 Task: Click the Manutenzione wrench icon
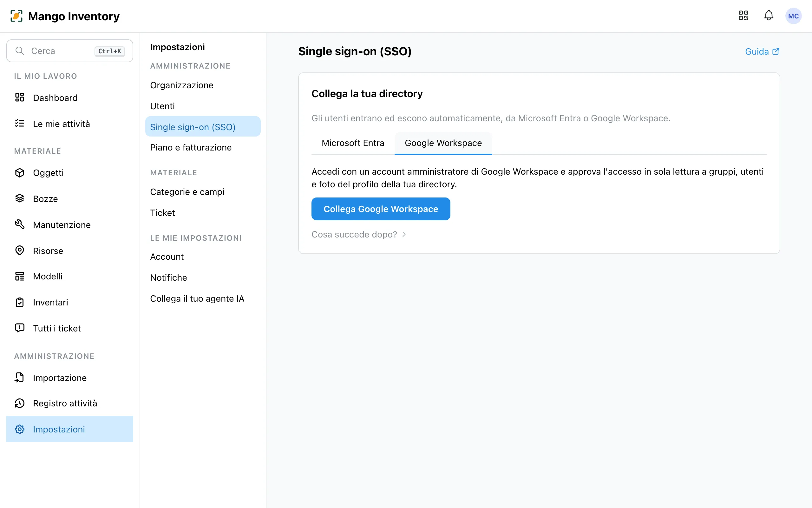click(20, 224)
